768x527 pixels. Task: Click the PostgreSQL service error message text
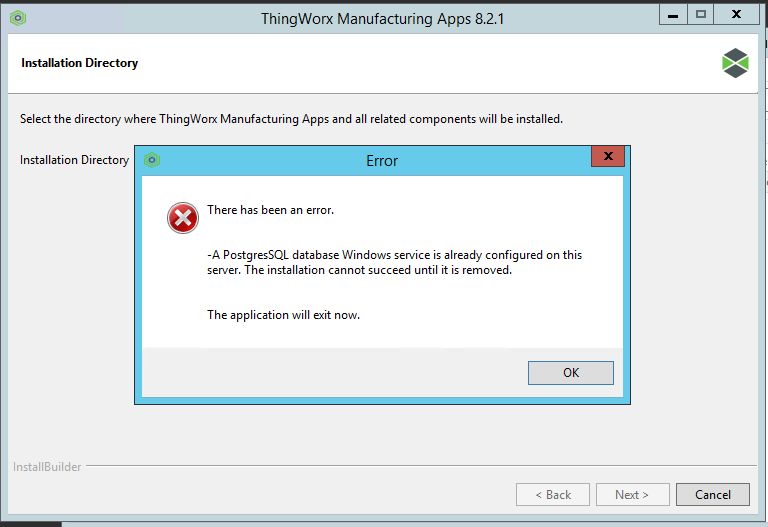tap(394, 262)
